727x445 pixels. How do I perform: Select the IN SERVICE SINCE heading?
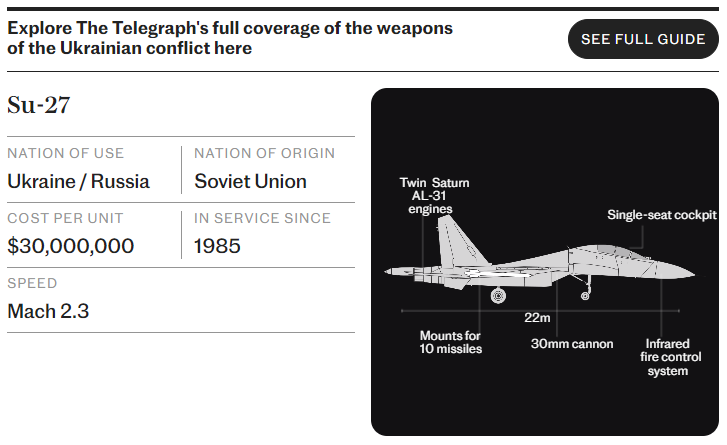[x=262, y=218]
